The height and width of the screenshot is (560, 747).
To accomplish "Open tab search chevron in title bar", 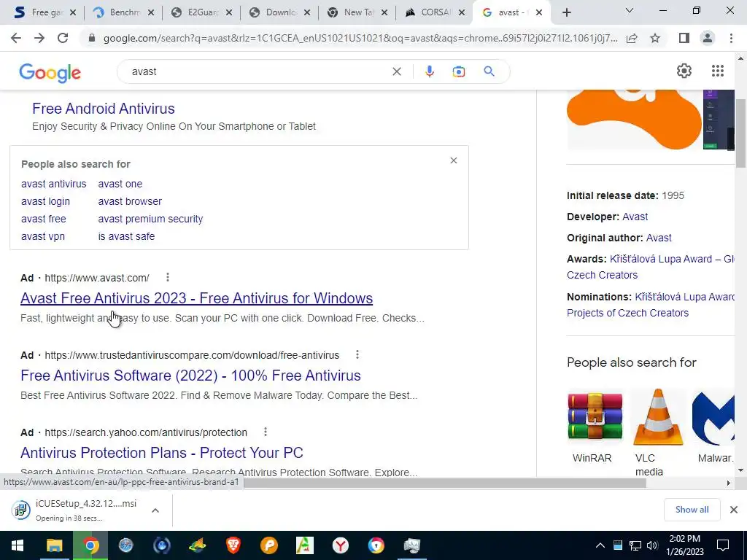I will [630, 10].
